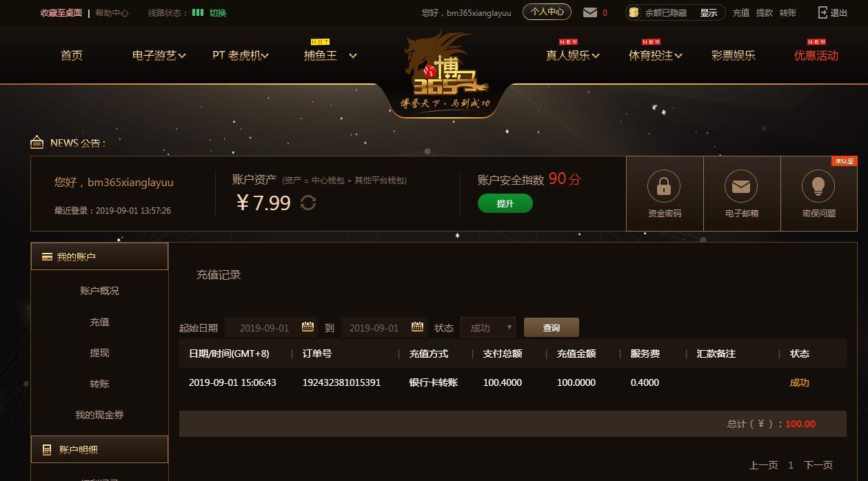Click the mail envelope icon in top bar
This screenshot has height=481, width=868.
click(590, 12)
